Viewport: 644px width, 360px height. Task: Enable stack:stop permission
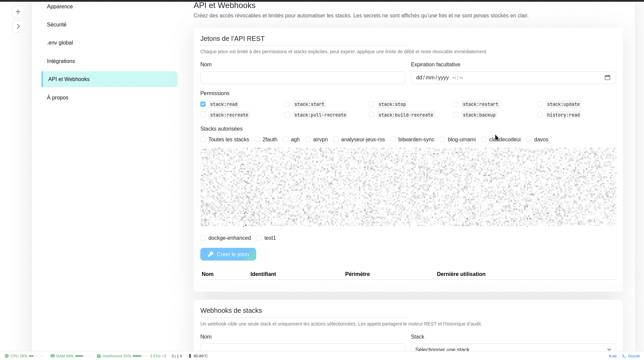point(371,104)
